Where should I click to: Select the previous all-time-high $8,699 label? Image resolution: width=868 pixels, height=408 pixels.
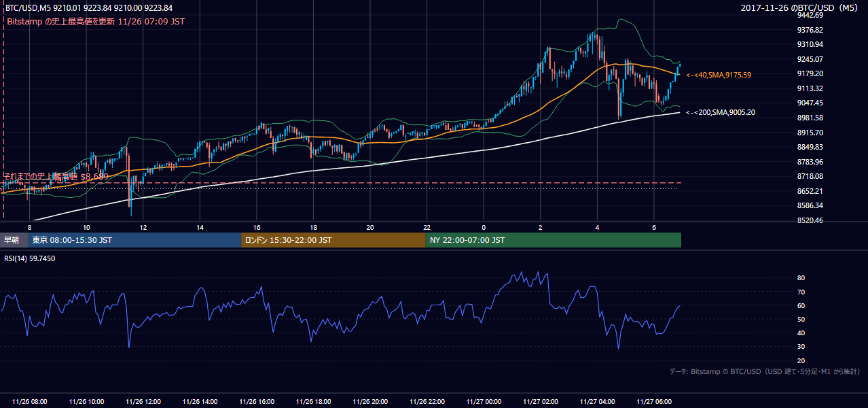pos(56,176)
